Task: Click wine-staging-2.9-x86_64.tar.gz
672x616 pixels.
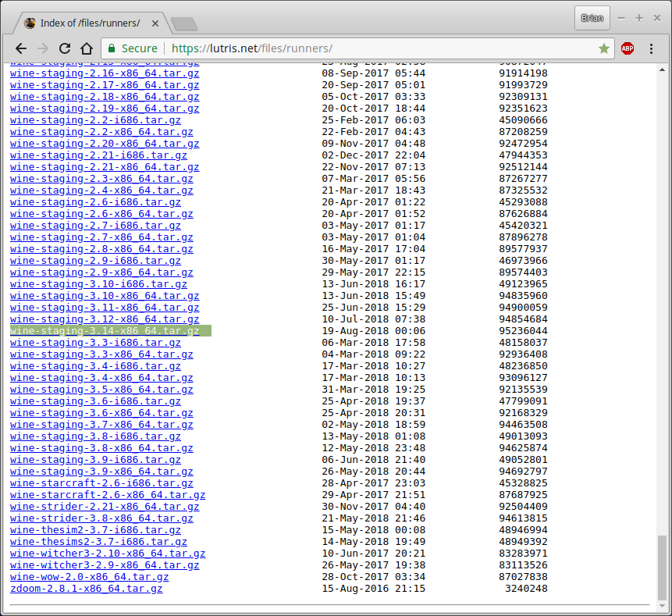Action: tap(101, 272)
